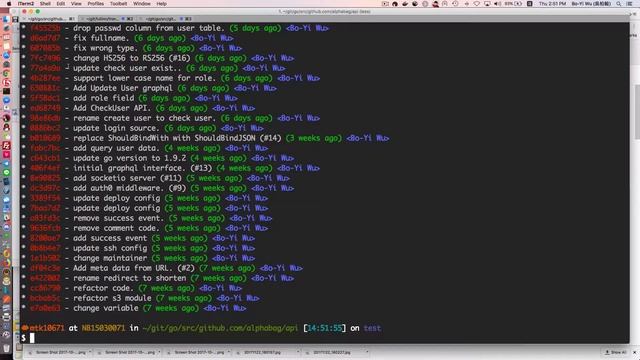Click commit 'update go version to 1.9.2'
Viewport: 640px width, 360px height.
tap(130, 158)
